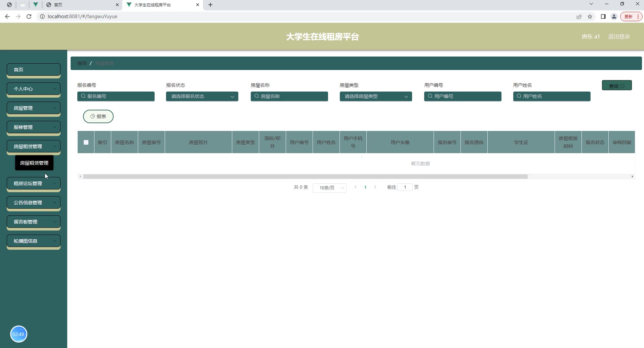
Task: Click the 学生证 column header
Action: (x=521, y=142)
